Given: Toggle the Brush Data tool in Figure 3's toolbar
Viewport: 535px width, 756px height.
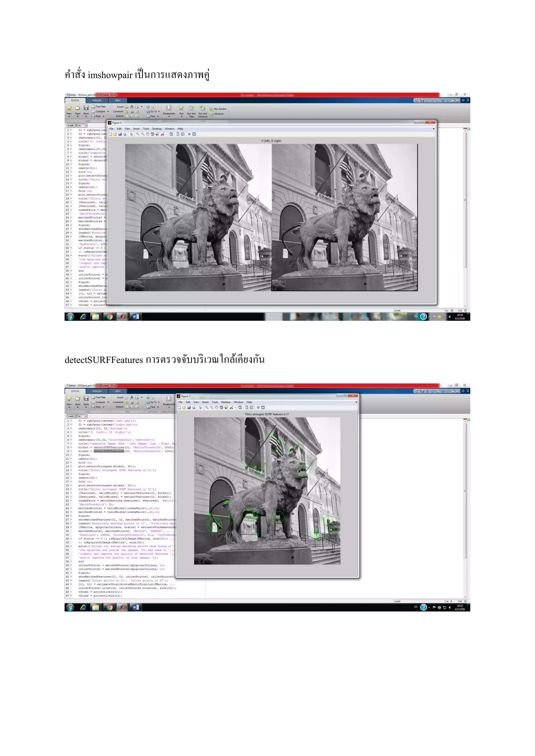Looking at the screenshot, I should (231, 408).
